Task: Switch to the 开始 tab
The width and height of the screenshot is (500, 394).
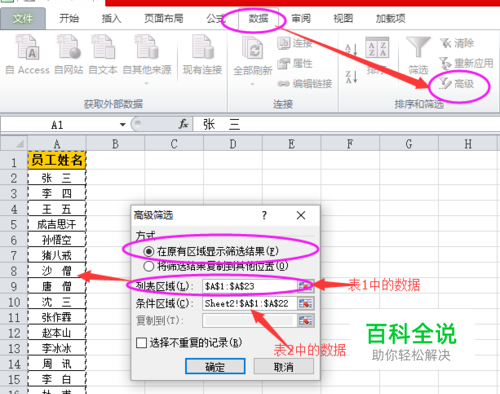Action: (69, 19)
